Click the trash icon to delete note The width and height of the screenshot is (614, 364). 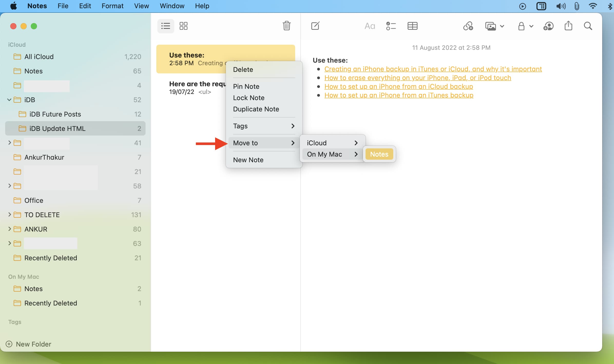click(286, 26)
